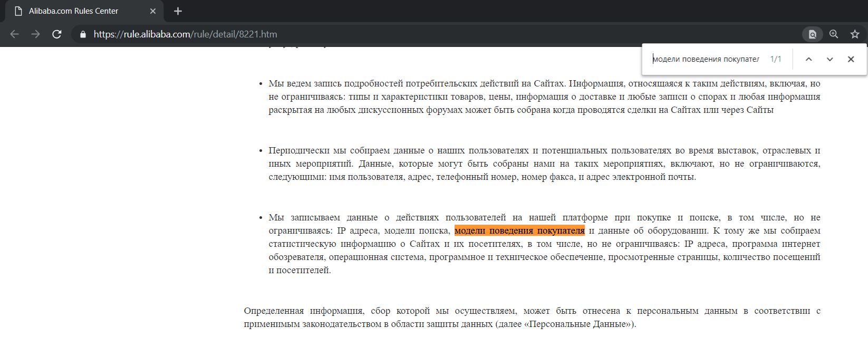Click the find-in-page search text field
This screenshot has width=868, height=346.
click(706, 59)
